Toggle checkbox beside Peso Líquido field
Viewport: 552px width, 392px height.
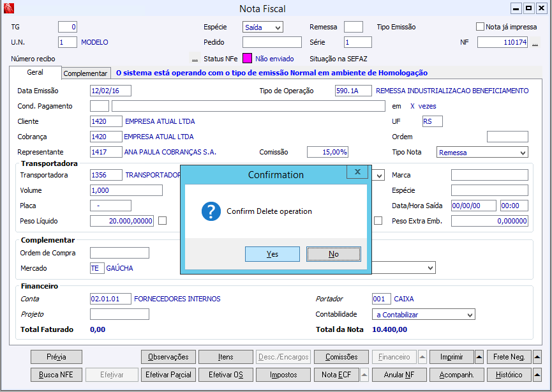162,221
